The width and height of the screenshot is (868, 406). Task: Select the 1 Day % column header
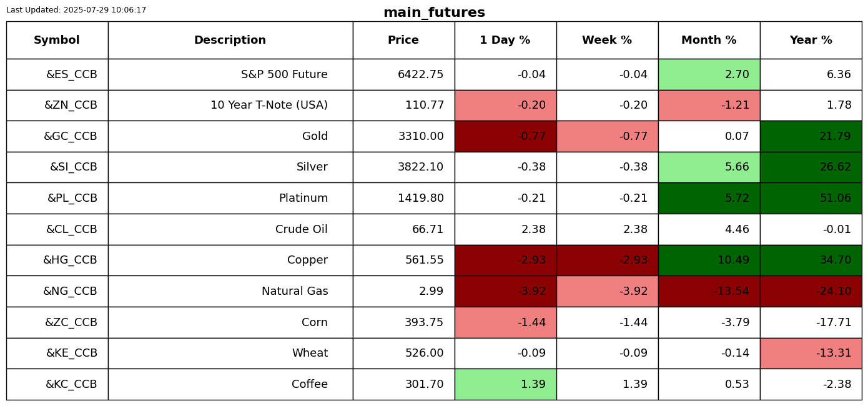coord(505,40)
